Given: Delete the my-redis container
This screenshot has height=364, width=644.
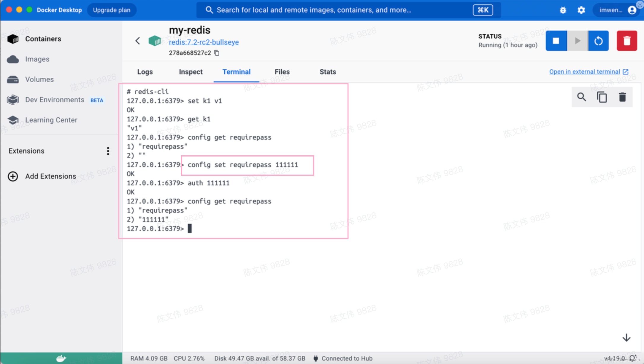Looking at the screenshot, I should (x=626, y=41).
